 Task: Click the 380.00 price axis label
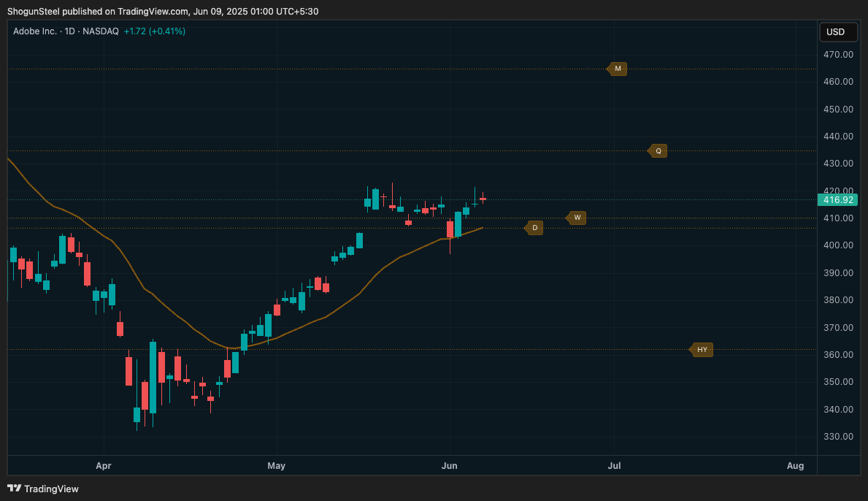(x=838, y=300)
